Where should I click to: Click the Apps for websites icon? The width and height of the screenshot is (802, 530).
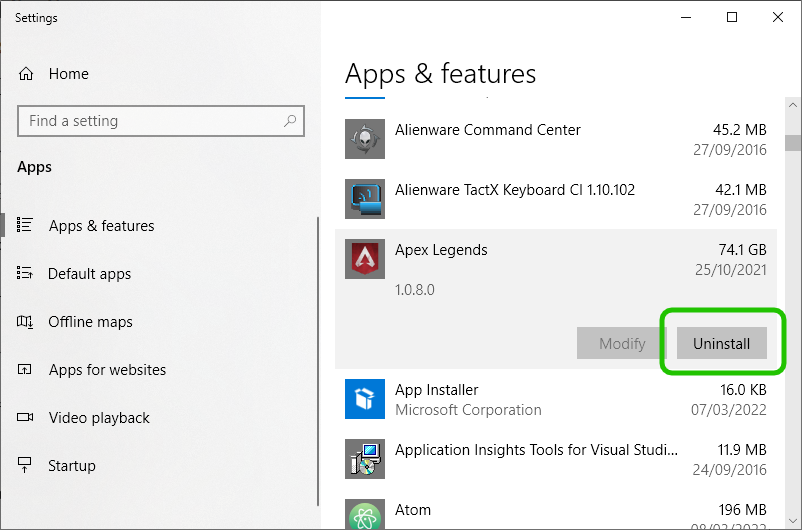pyautogui.click(x=25, y=369)
